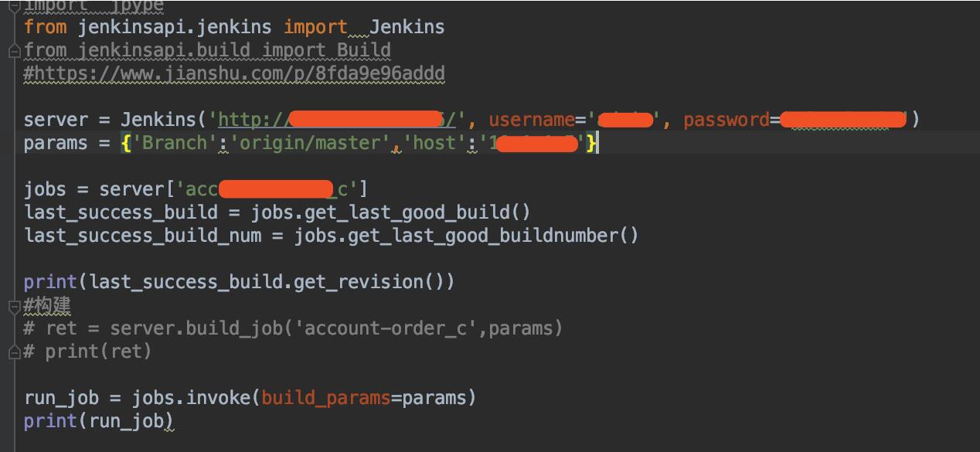Open the jianshu.com link in the comment
980x452 pixels.
[232, 73]
